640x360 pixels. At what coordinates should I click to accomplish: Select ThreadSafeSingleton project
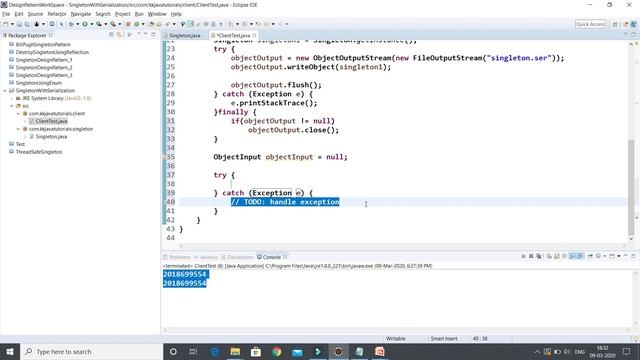pyautogui.click(x=36, y=152)
